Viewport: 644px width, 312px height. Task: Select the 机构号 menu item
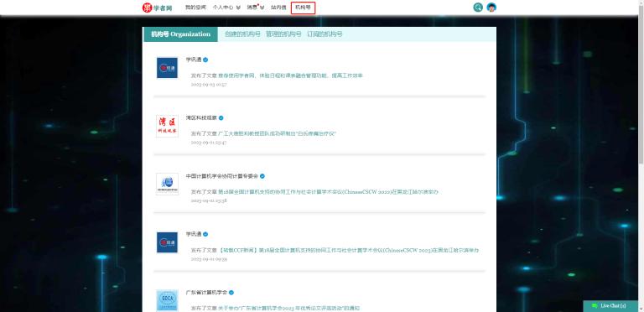pyautogui.click(x=303, y=8)
